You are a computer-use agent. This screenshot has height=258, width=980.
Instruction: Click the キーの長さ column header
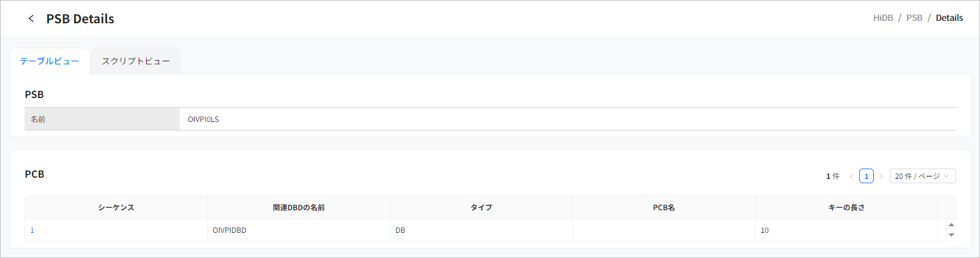point(846,208)
